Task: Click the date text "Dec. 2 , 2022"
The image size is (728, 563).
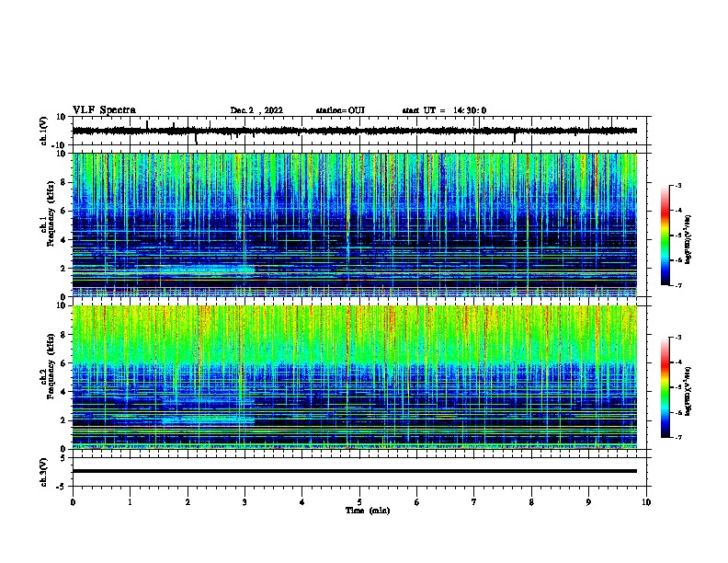Action: 256,110
